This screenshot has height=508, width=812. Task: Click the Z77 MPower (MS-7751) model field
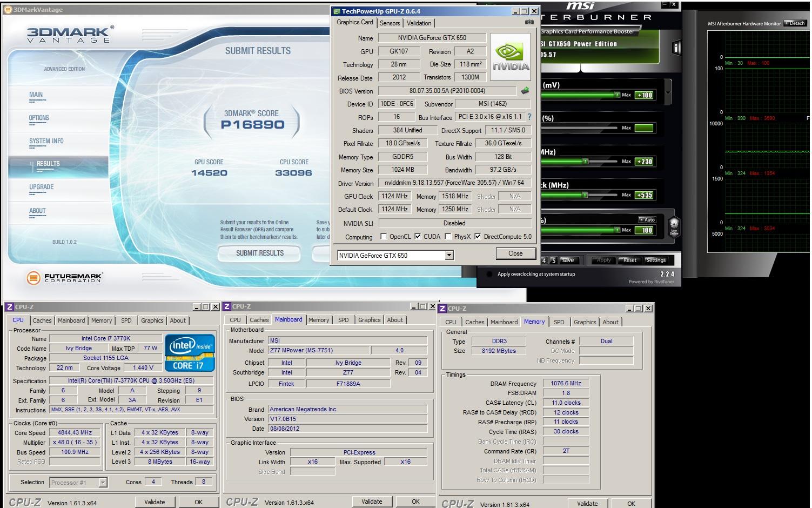[319, 350]
